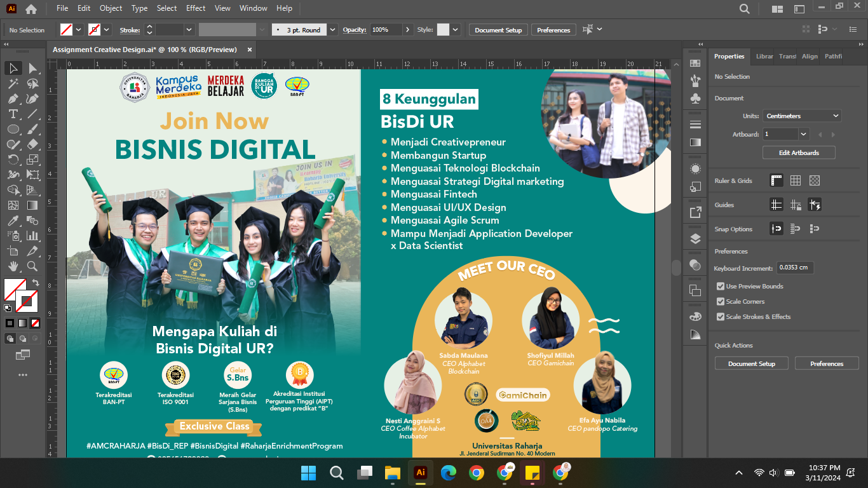The image size is (868, 488).
Task: Click the Keyboard Increment input field
Action: (794, 268)
